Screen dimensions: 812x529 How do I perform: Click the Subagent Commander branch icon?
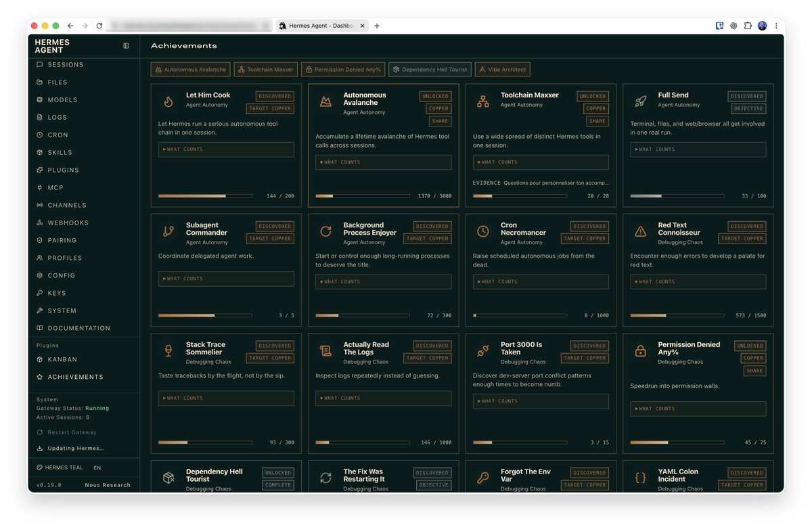(168, 231)
